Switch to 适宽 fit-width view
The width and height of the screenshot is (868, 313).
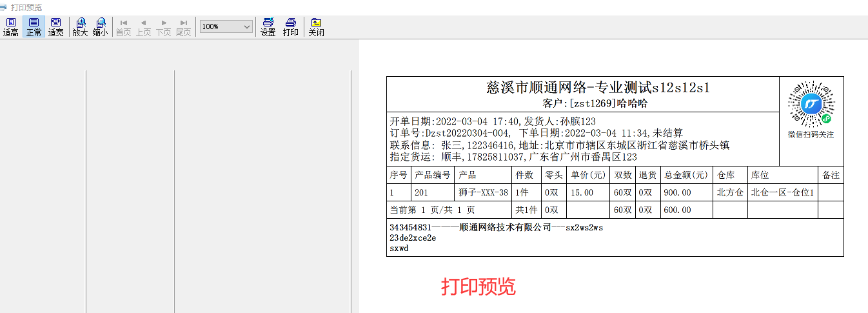coord(55,26)
